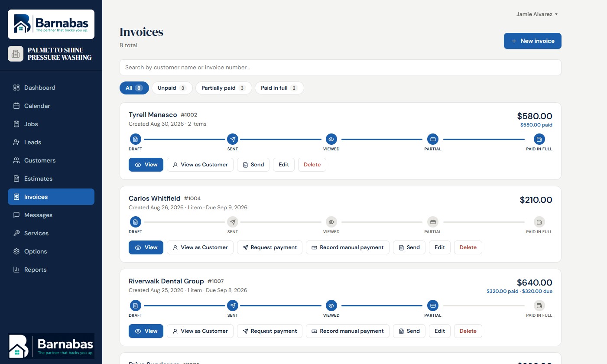Screen dimensions: 607x364
Task: Click the Jobs clipboard icon
Action: point(16,124)
